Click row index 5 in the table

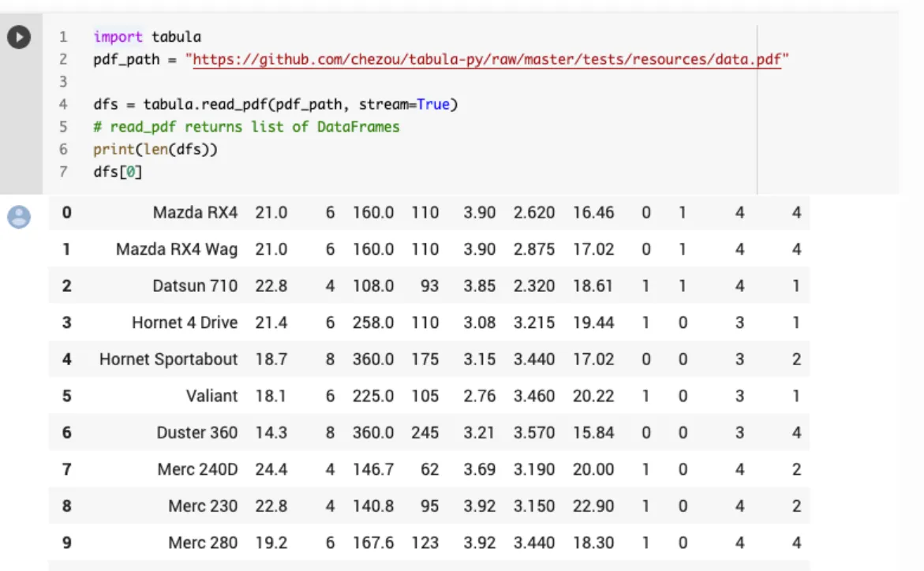(66, 396)
